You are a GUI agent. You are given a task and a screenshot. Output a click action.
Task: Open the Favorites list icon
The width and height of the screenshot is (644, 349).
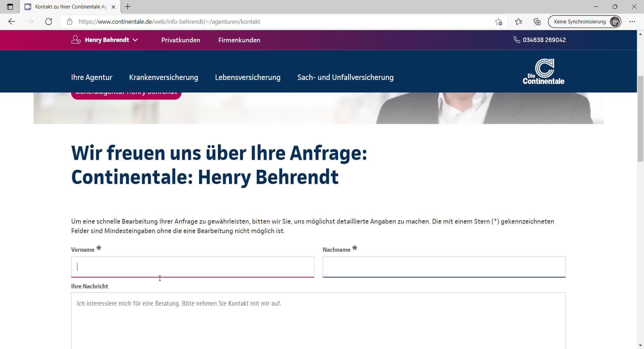tap(519, 22)
